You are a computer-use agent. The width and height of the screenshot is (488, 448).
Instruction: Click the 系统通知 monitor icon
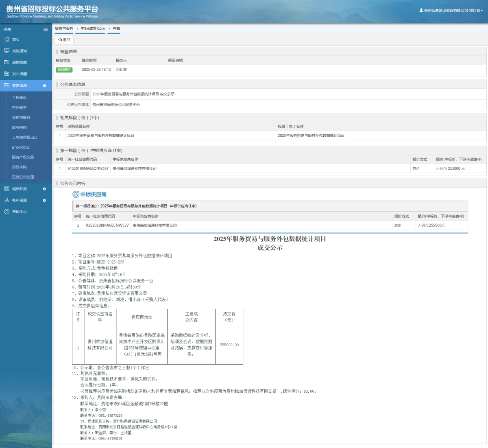tap(7, 51)
